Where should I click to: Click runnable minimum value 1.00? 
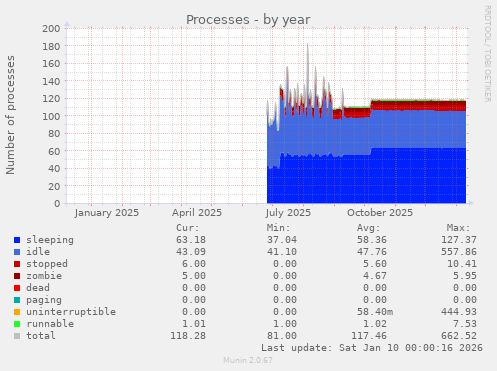(x=285, y=324)
